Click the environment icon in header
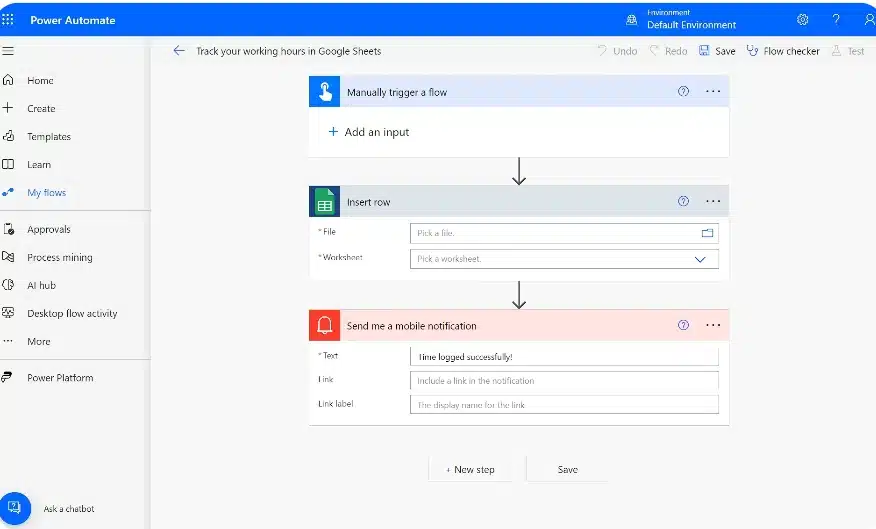Image resolution: width=876 pixels, height=529 pixels. pyautogui.click(x=631, y=20)
